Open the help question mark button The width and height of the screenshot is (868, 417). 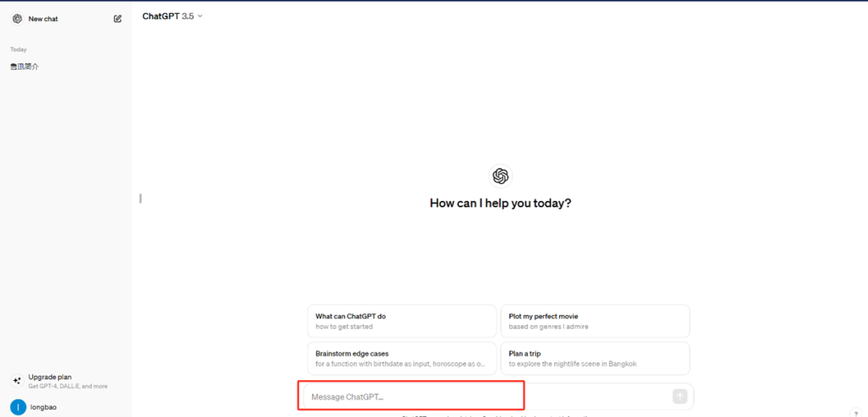click(x=855, y=413)
